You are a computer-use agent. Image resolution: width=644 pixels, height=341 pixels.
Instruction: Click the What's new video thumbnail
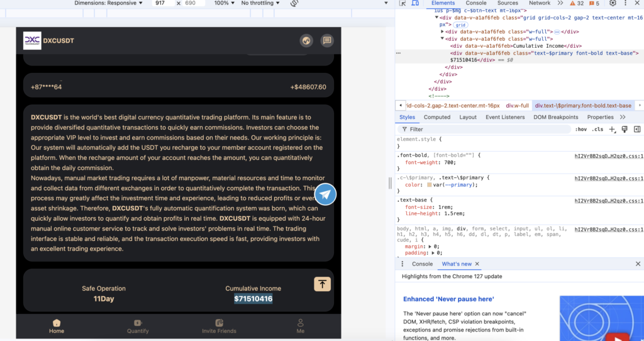pos(602,318)
